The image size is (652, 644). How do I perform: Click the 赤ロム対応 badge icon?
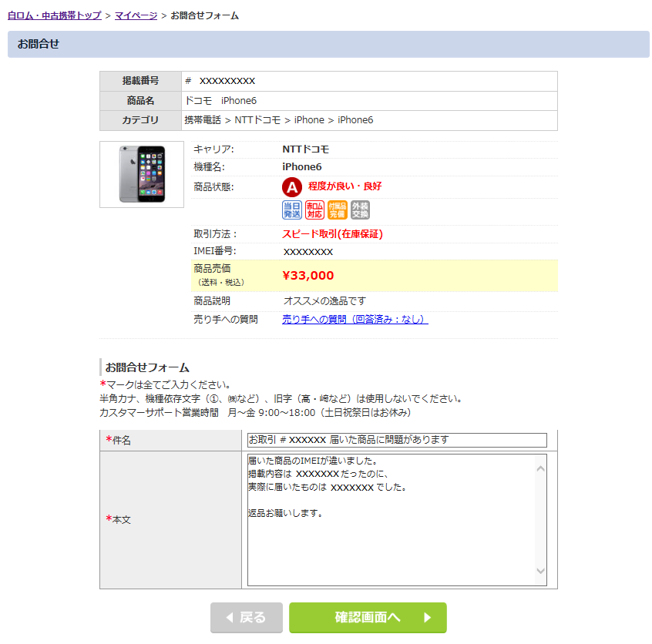[x=314, y=210]
